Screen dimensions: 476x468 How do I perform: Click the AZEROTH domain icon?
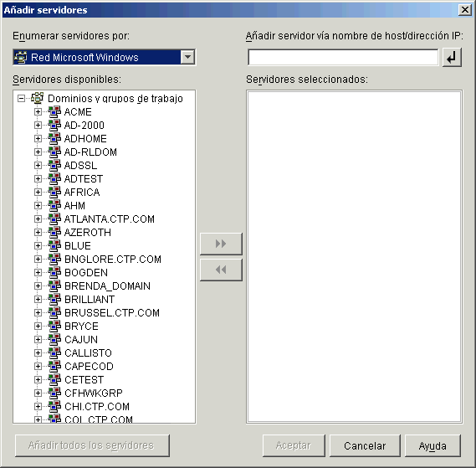[54, 232]
